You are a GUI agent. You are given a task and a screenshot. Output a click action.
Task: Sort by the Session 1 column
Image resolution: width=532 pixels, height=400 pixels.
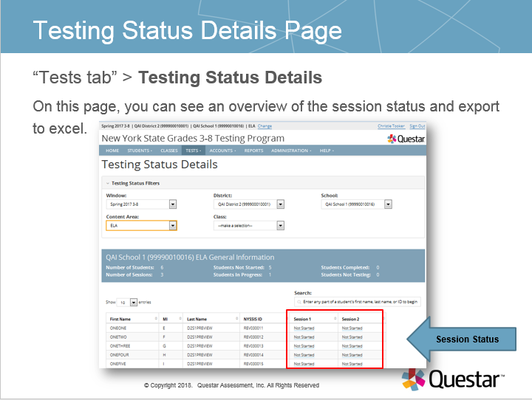[314, 319]
